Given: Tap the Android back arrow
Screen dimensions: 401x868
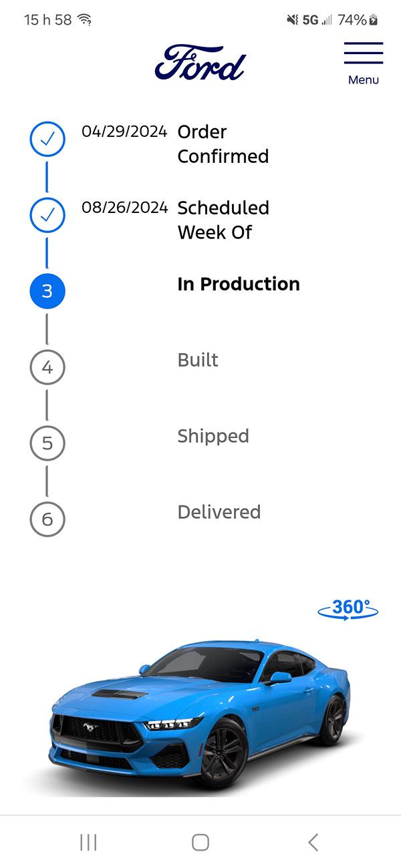Looking at the screenshot, I should point(313,842).
